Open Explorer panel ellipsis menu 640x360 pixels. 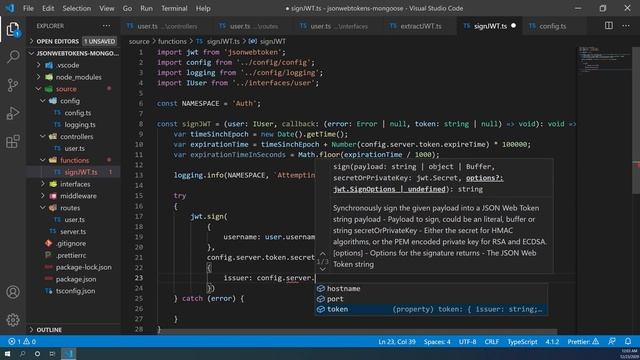tap(107, 26)
